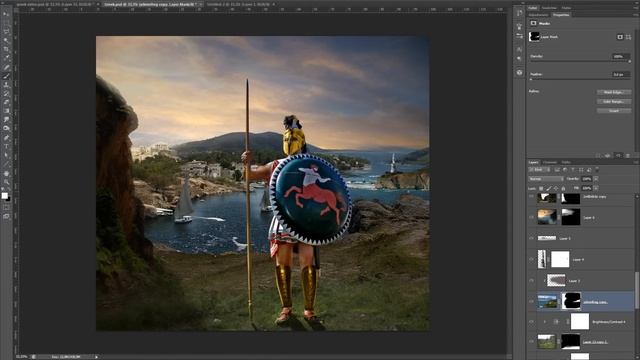Switch to the Styles tab
Image resolution: width=640 pixels, height=360 pixels.
(x=566, y=8)
